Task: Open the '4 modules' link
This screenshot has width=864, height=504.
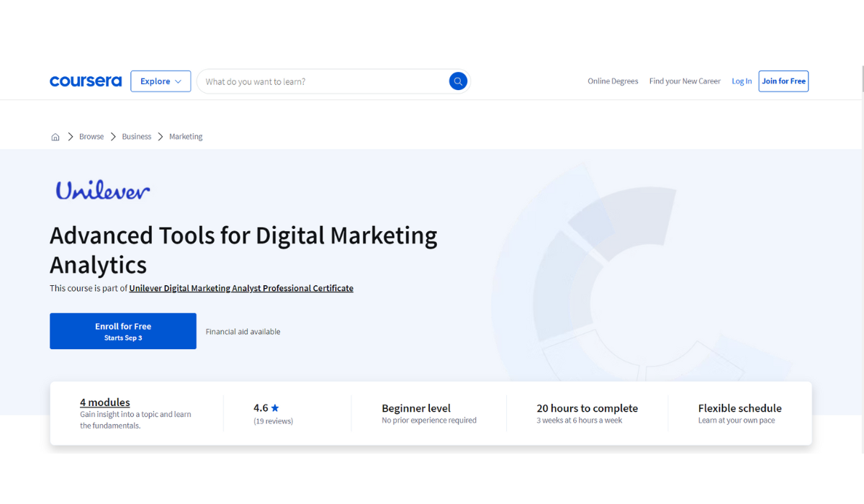Action: tap(105, 402)
